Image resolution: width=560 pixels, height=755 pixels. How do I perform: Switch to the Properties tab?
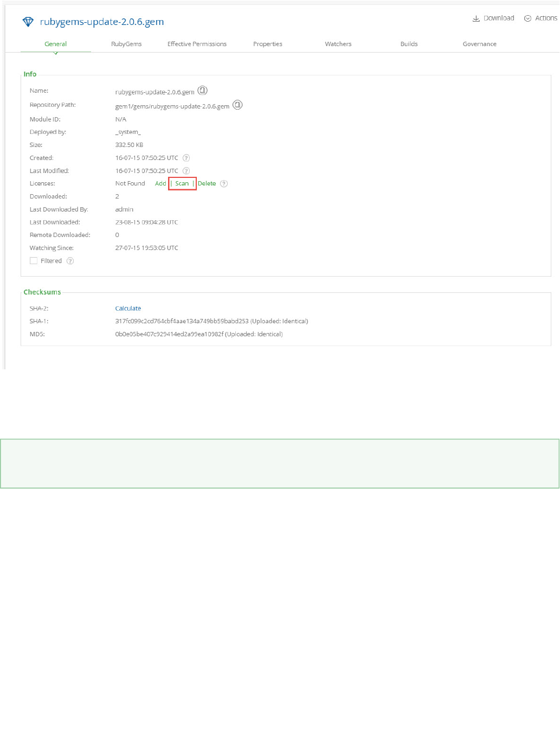[x=268, y=44]
